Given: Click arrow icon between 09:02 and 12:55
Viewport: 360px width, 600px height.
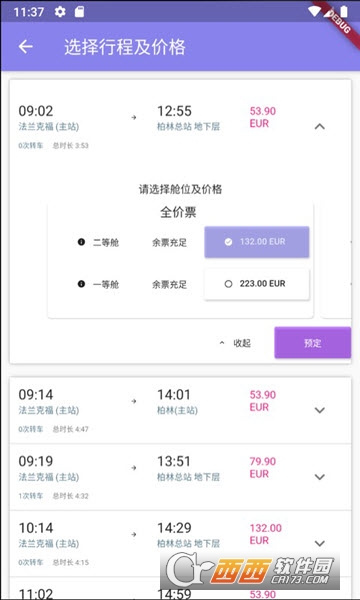Looking at the screenshot, I should (x=134, y=117).
